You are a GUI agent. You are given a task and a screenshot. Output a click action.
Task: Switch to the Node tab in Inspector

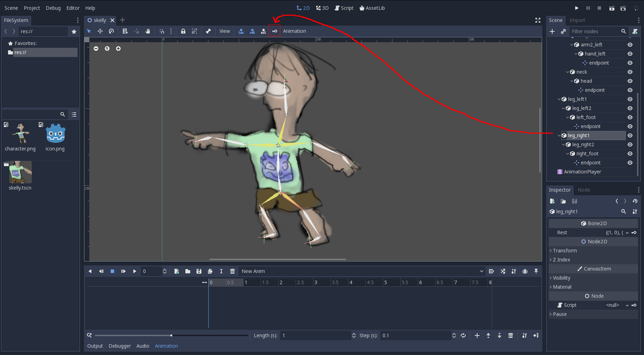(584, 190)
